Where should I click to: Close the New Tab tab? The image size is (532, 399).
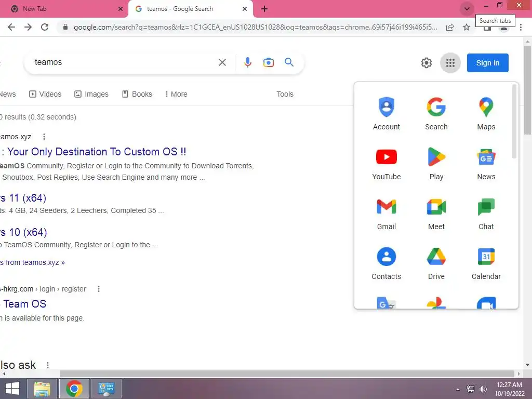point(120,9)
